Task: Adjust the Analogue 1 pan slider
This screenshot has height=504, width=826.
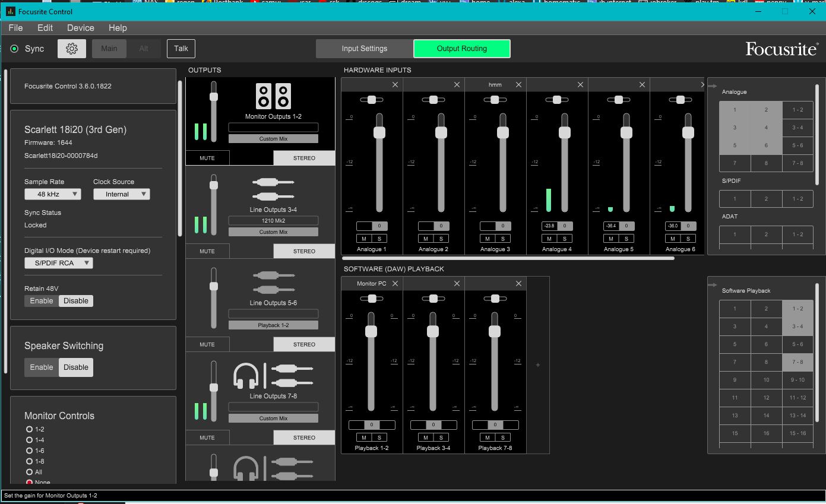Action: (371, 100)
